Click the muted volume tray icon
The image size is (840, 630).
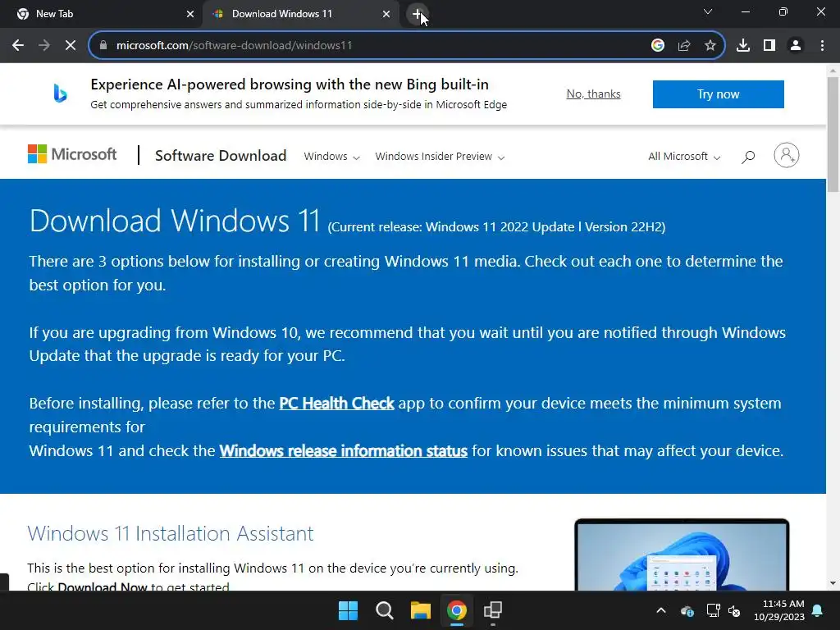coord(734,610)
